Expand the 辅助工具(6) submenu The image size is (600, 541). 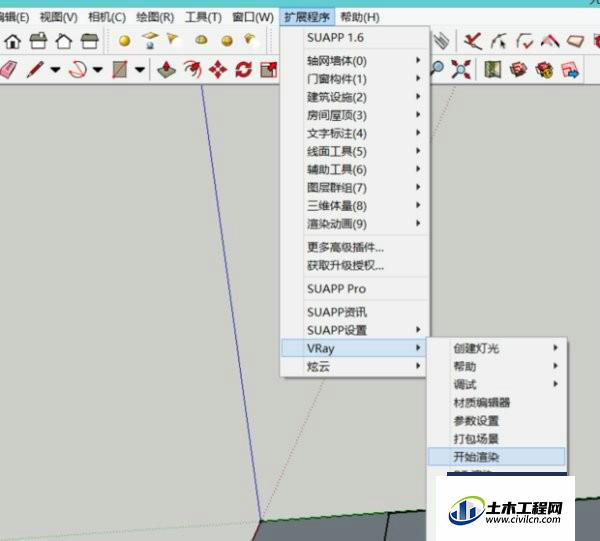[x=354, y=169]
